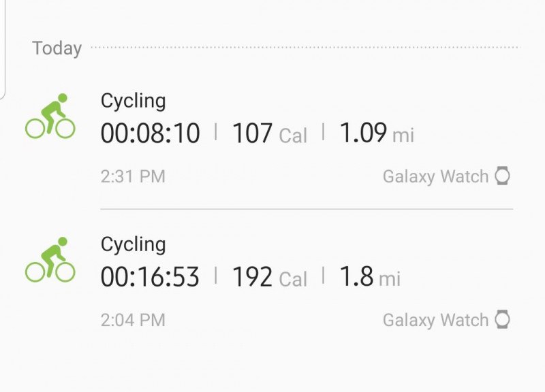Click the watch icon beside the 2:04 PM entry
The image size is (545, 392).
(x=502, y=320)
